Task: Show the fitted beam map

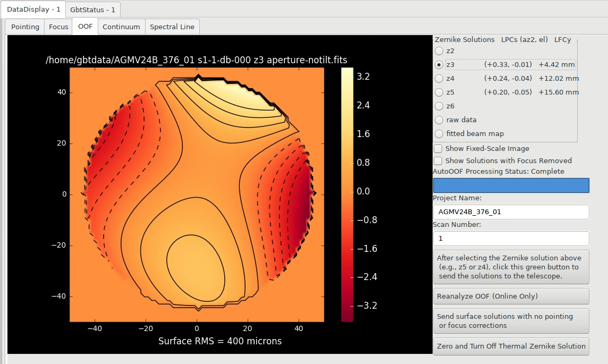Action: (439, 134)
